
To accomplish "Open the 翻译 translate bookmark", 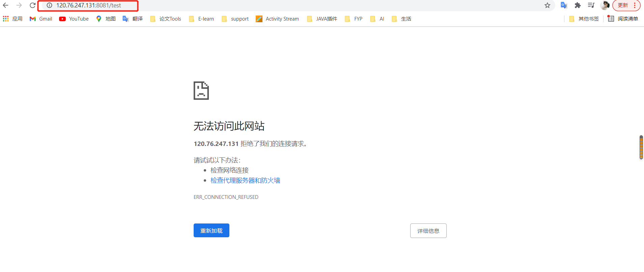I will [x=133, y=19].
